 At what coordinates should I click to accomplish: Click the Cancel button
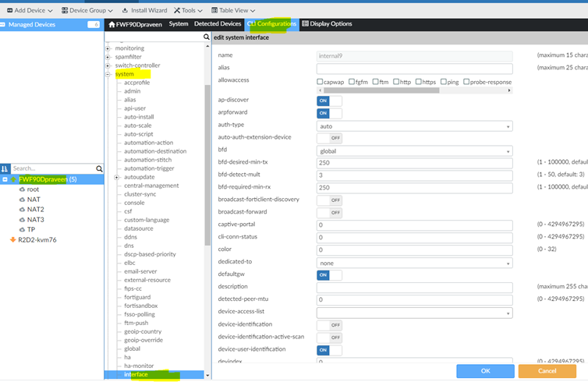point(547,371)
